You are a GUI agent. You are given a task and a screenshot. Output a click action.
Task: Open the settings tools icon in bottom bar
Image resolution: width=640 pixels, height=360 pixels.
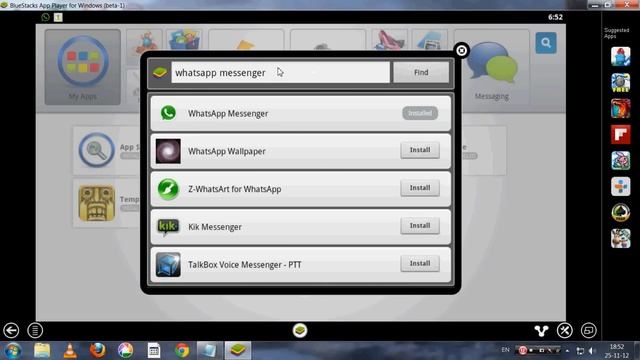[x=565, y=331]
